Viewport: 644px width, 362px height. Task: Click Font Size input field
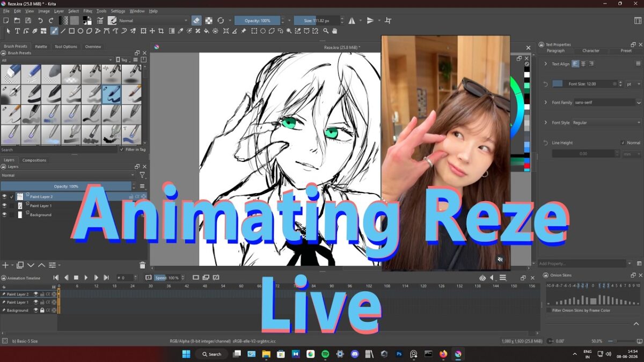[x=585, y=84]
